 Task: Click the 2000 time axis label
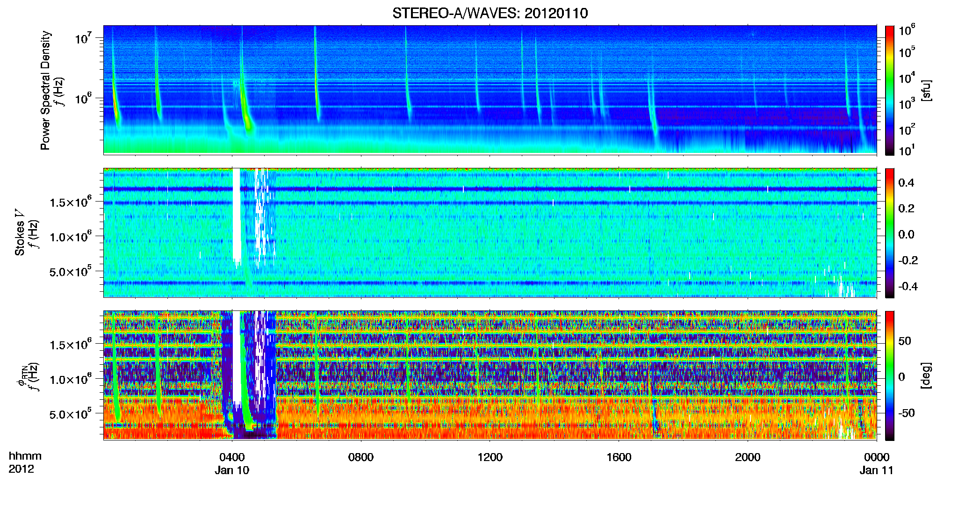coord(748,457)
